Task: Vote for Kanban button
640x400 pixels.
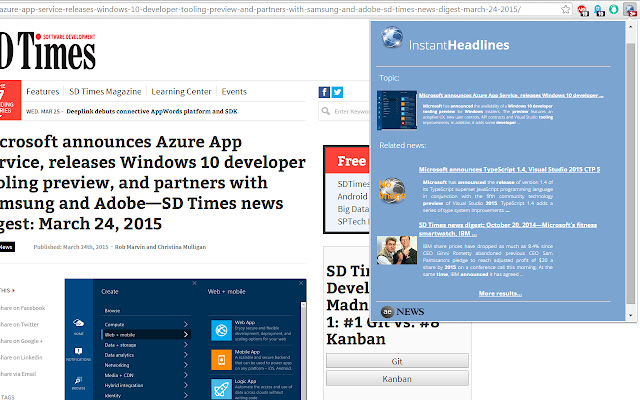Action: [397, 379]
